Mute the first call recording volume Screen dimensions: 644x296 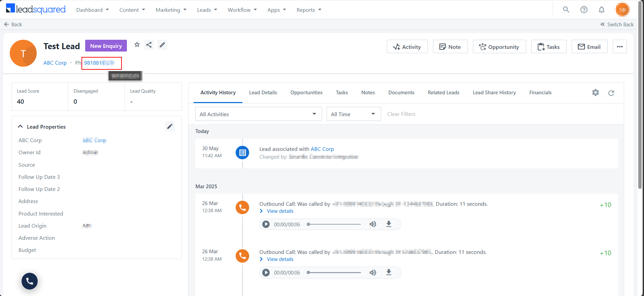tap(373, 224)
